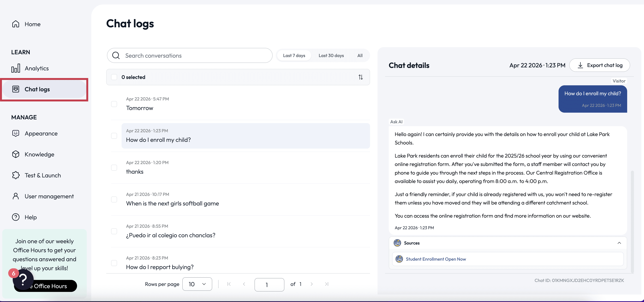This screenshot has height=302, width=644.
Task: Open the Rows per page dropdown
Action: (197, 284)
